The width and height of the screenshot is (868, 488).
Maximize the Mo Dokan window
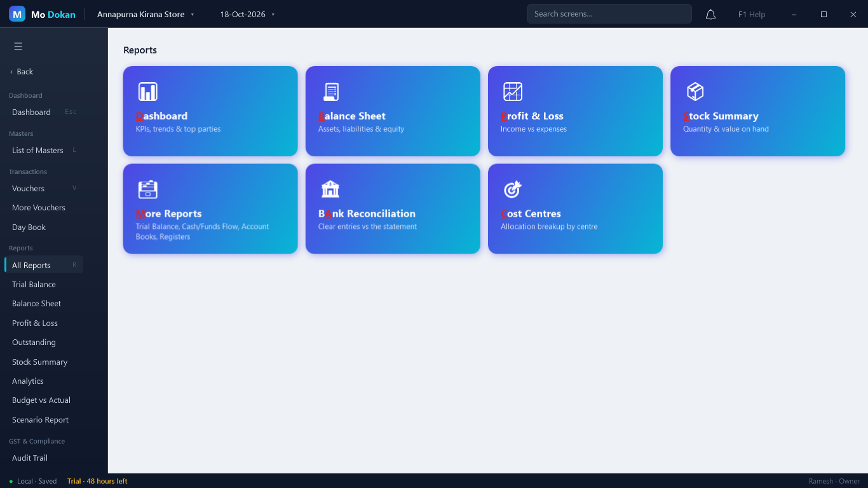pyautogui.click(x=824, y=14)
